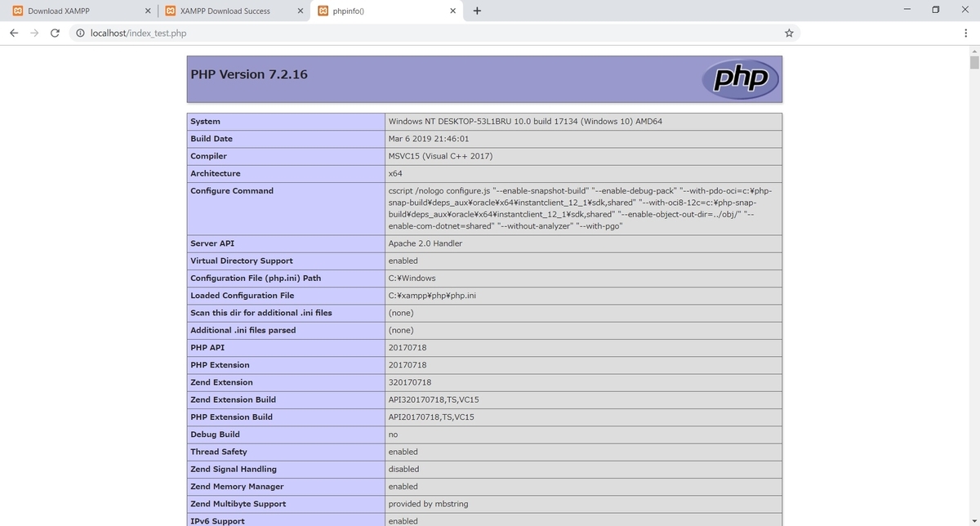The image size is (980, 526).
Task: Click the 'Zend Signal Handling' label
Action: point(234,469)
